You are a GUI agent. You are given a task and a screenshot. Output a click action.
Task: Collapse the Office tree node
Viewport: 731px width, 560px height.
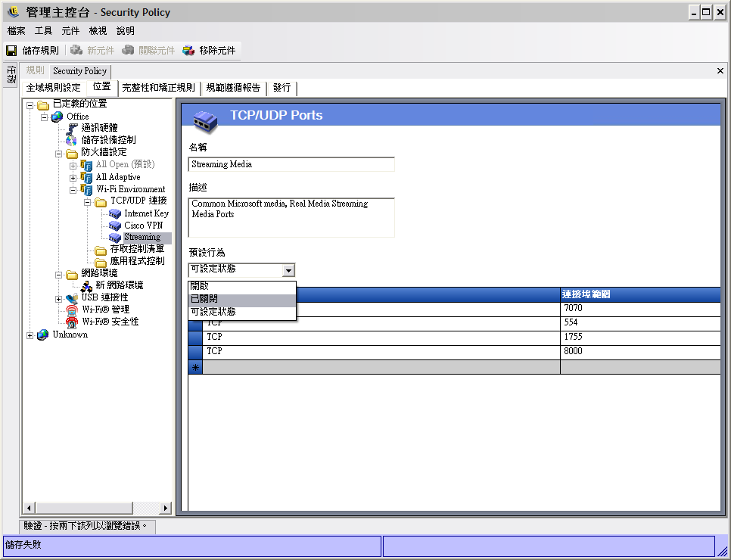point(45,117)
